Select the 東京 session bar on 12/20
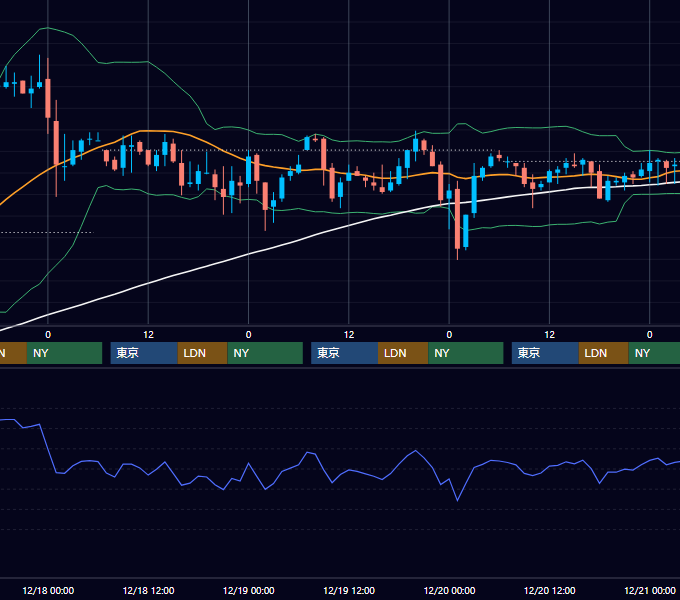This screenshot has height=600, width=680. (x=545, y=353)
